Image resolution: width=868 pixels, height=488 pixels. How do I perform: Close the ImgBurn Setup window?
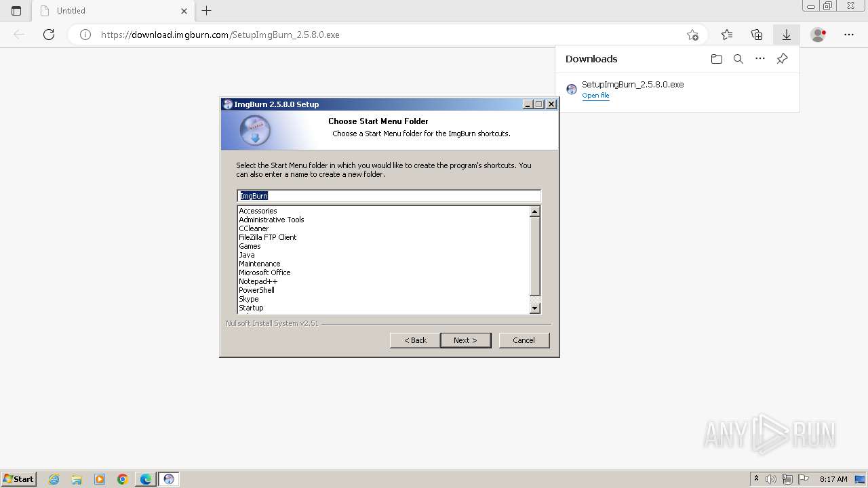click(551, 104)
